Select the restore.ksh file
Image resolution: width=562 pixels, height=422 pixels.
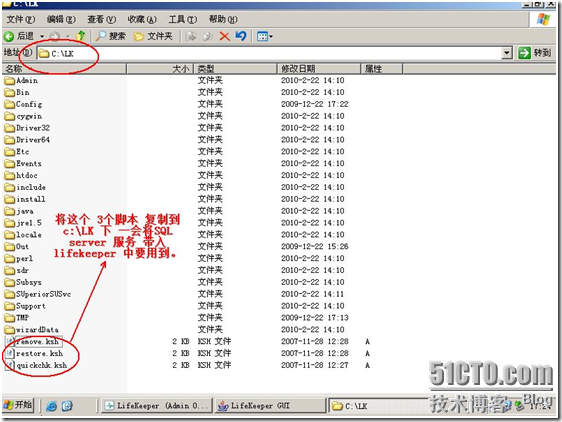pyautogui.click(x=39, y=354)
